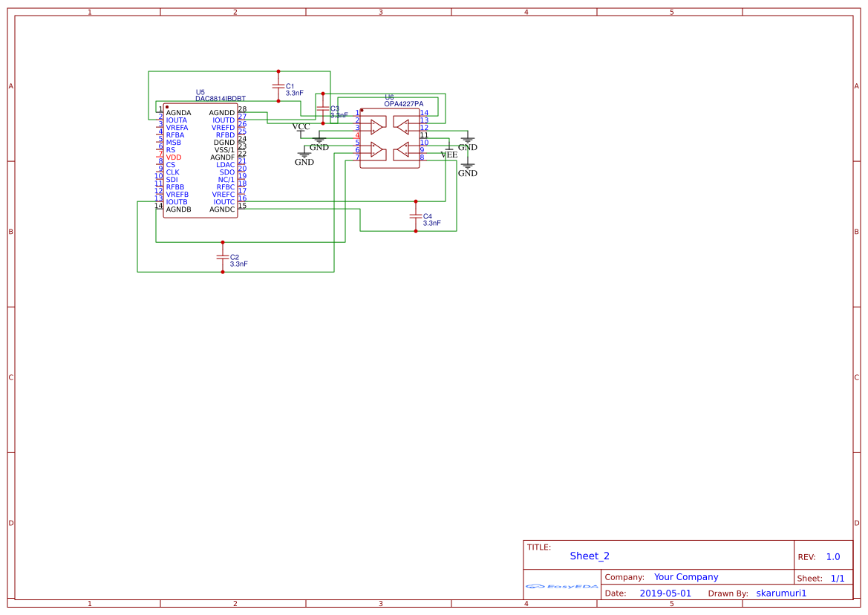Click the 2019-05-01 date field
The height and width of the screenshot is (615, 868).
[666, 593]
